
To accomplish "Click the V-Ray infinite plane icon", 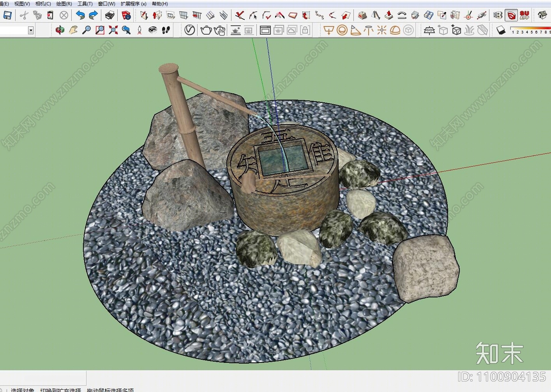I will [429, 30].
